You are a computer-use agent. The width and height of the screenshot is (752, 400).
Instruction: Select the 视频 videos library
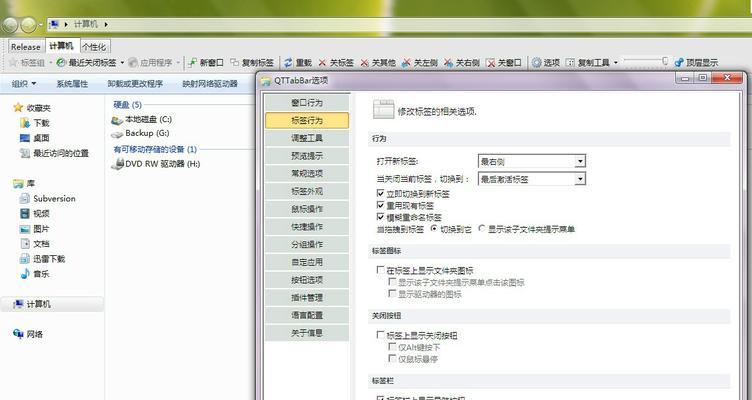tap(35, 213)
